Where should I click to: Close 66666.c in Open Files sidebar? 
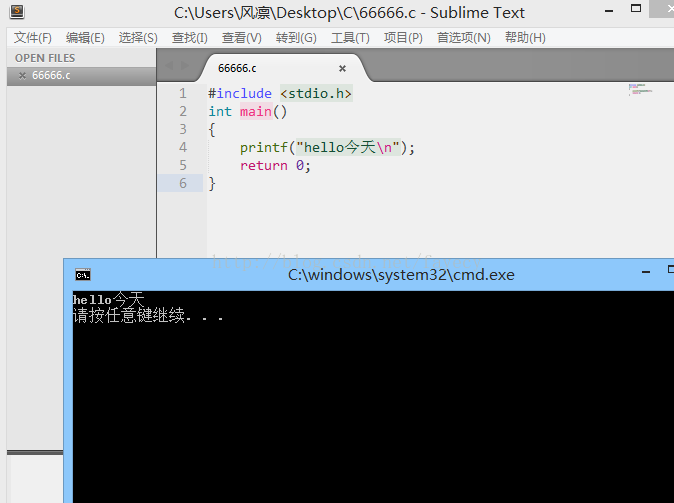click(22, 76)
